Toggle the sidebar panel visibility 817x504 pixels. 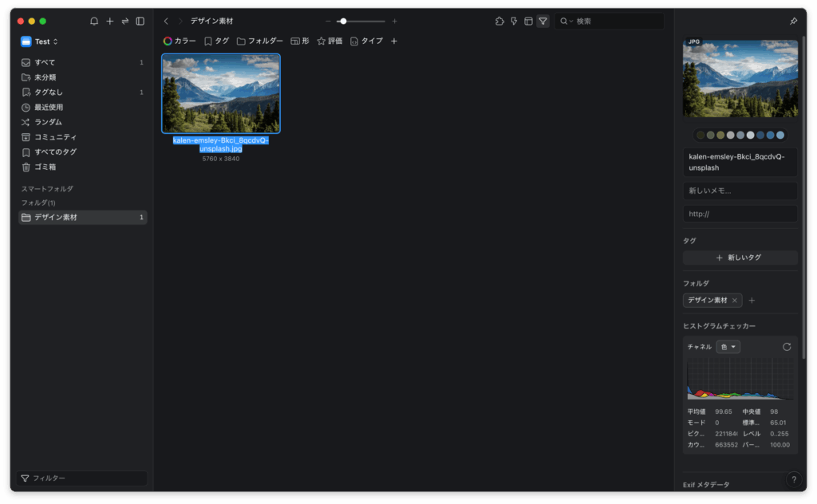point(140,22)
